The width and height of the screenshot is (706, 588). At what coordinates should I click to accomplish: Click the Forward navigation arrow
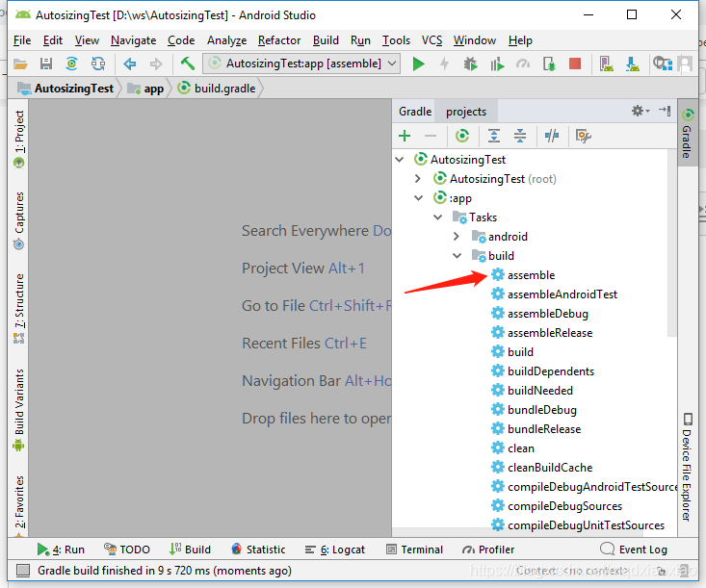pyautogui.click(x=156, y=64)
